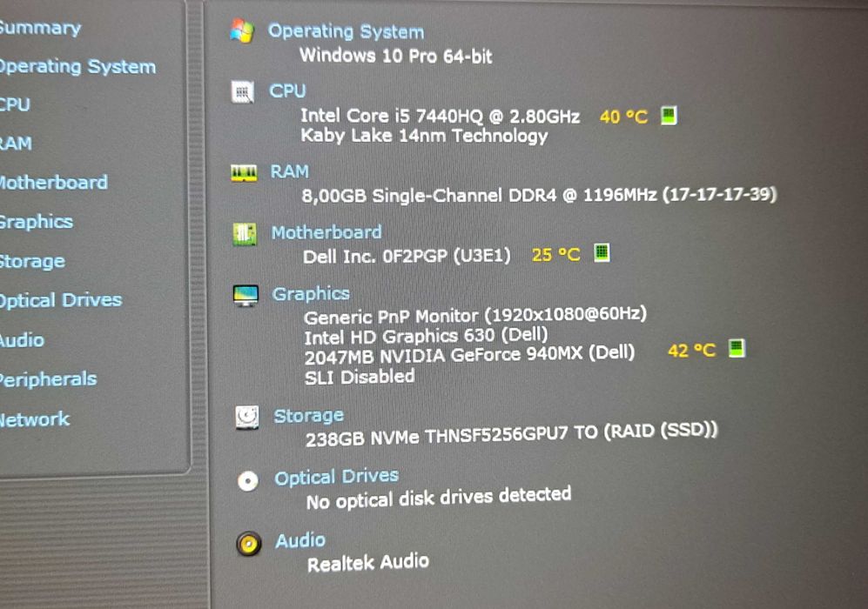Click 8,00GB Single-Channel DDR4 text
This screenshot has height=609, width=868.
point(539,195)
